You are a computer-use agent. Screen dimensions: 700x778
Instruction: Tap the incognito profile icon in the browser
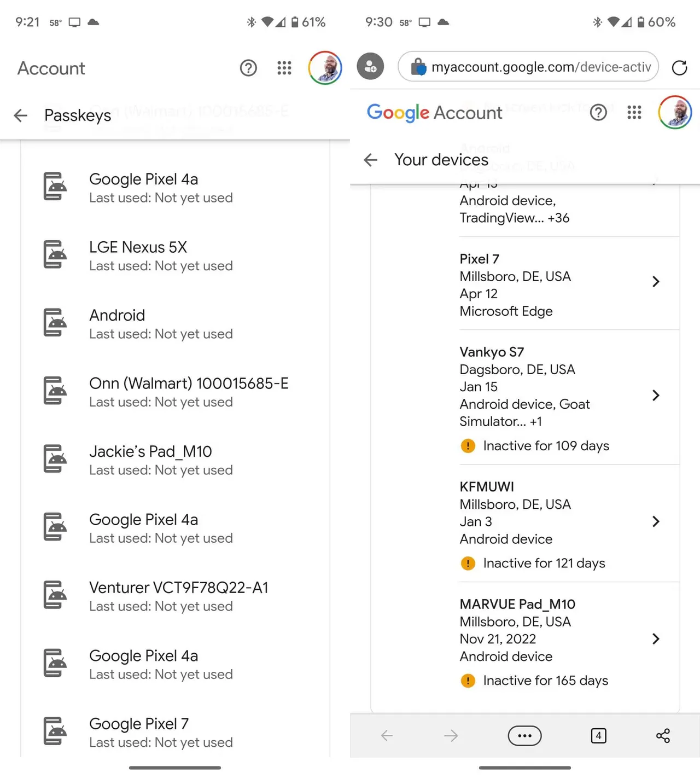pyautogui.click(x=370, y=67)
